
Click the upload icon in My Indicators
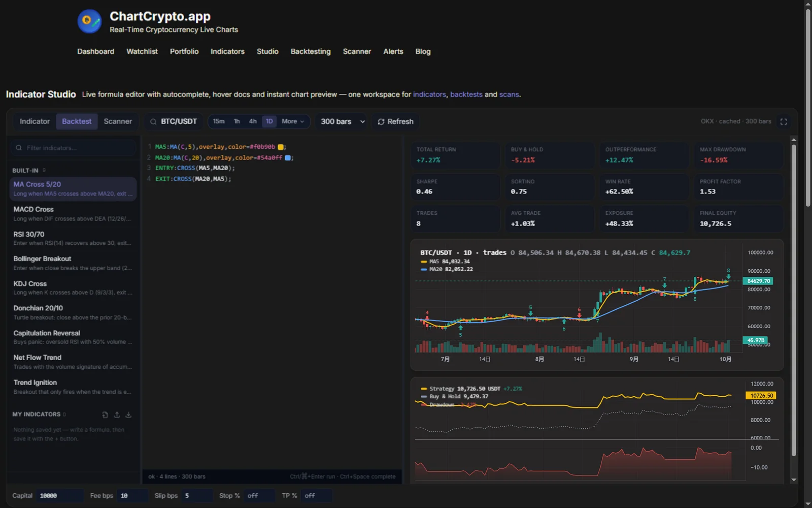click(117, 415)
